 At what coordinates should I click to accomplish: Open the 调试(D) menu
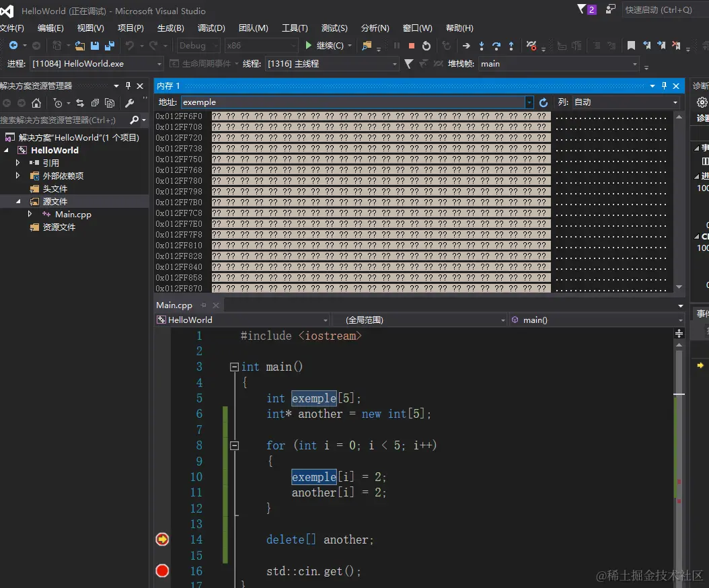[x=211, y=28]
